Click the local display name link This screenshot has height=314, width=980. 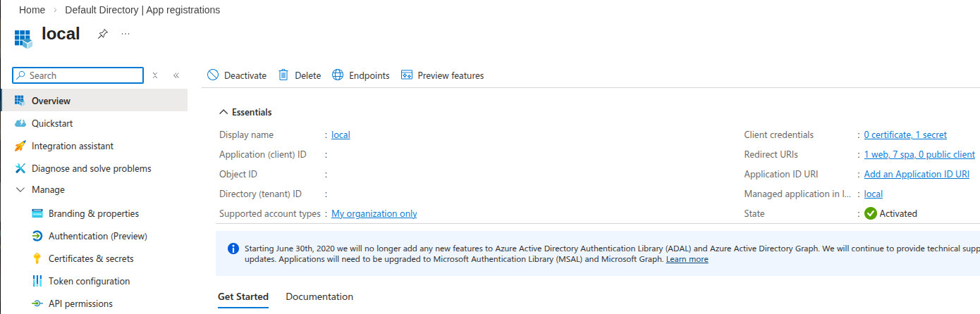click(341, 134)
